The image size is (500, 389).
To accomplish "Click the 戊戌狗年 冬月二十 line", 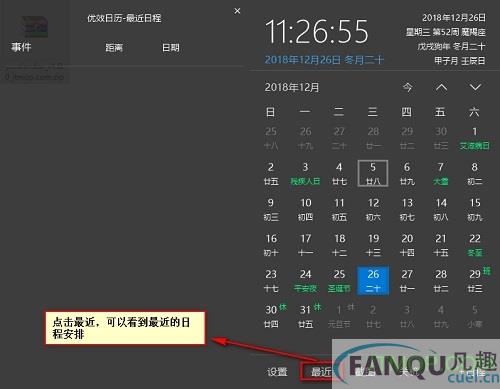I will [x=451, y=46].
